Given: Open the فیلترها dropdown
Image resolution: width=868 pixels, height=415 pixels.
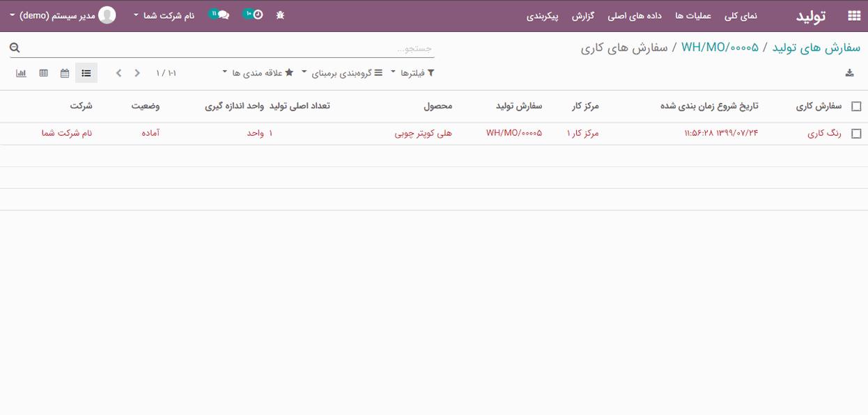Looking at the screenshot, I should pyautogui.click(x=412, y=73).
